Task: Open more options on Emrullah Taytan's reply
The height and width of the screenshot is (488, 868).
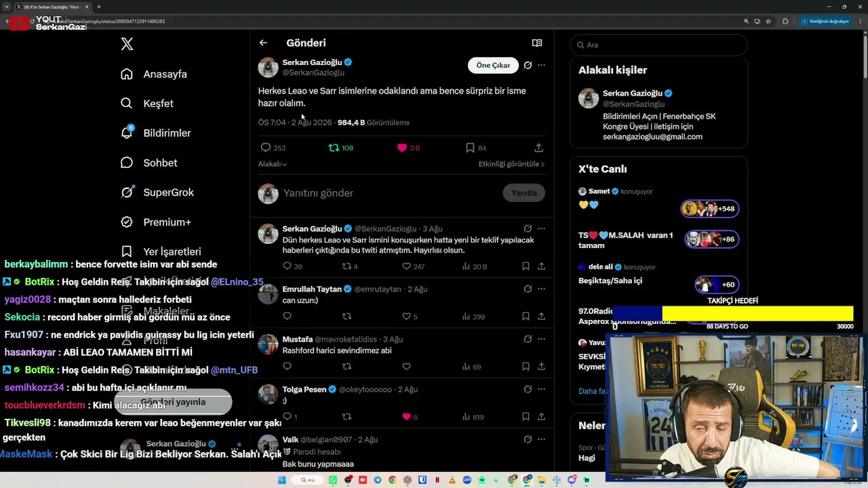Action: click(541, 289)
